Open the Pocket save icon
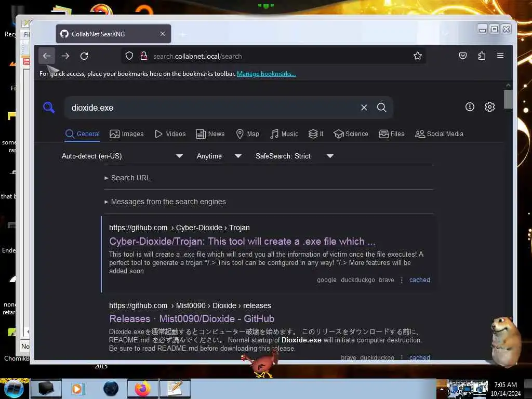This screenshot has height=399, width=532. tap(463, 56)
